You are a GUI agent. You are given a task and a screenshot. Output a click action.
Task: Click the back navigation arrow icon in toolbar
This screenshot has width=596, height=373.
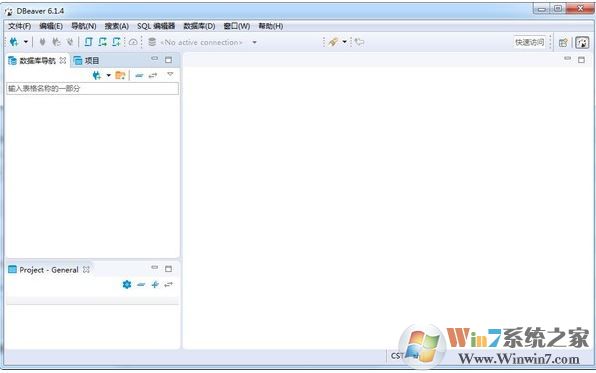pyautogui.click(x=359, y=42)
